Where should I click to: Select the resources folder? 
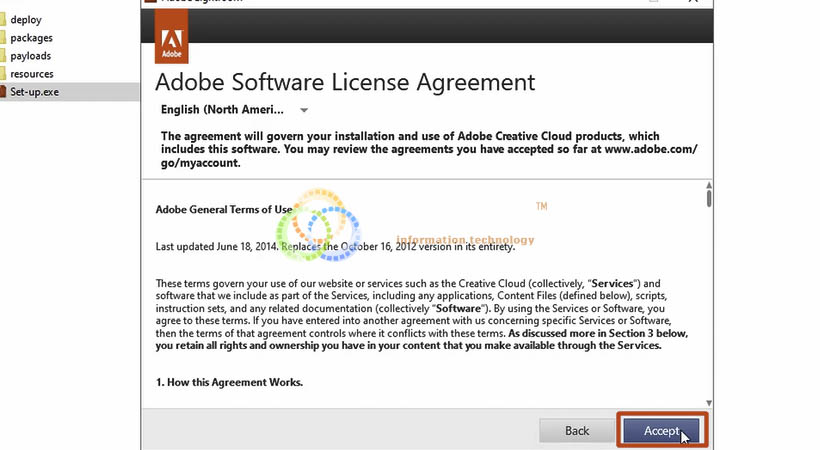coord(31,74)
